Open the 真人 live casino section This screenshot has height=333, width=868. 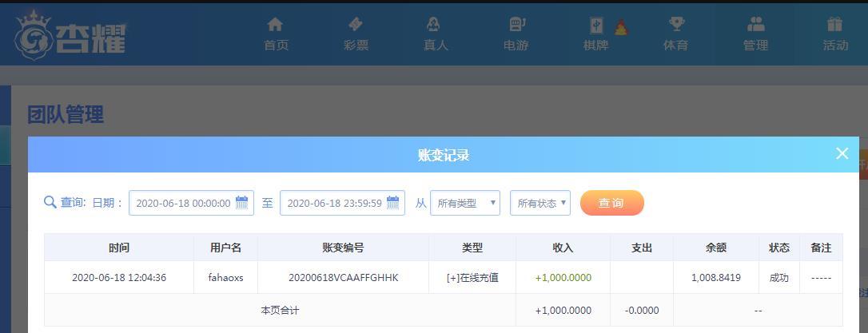[435, 34]
